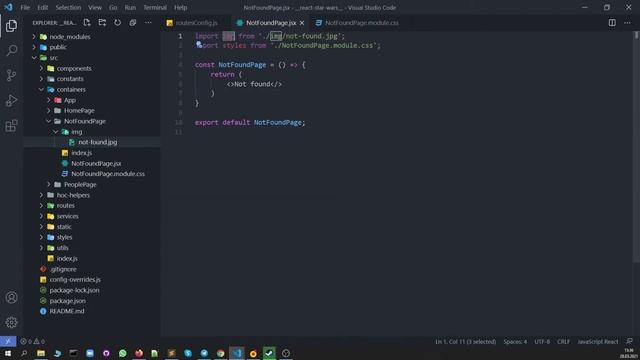Image resolution: width=640 pixels, height=360 pixels.
Task: Close the NotFoundPage.jsx tab
Action: [302, 23]
